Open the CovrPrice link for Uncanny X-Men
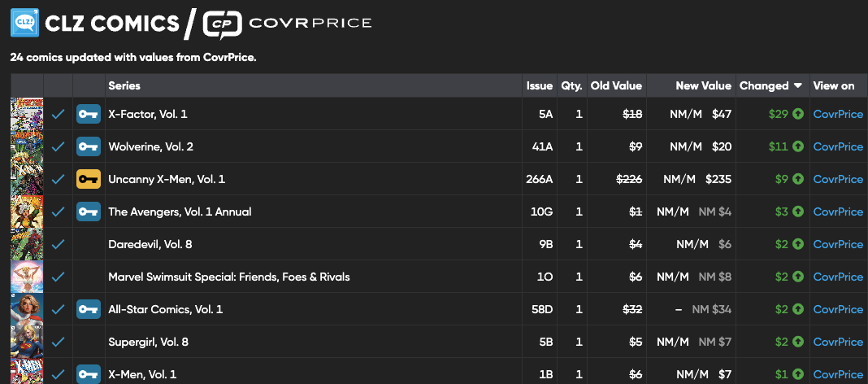Viewport: 868px width, 384px height. pyautogui.click(x=838, y=179)
